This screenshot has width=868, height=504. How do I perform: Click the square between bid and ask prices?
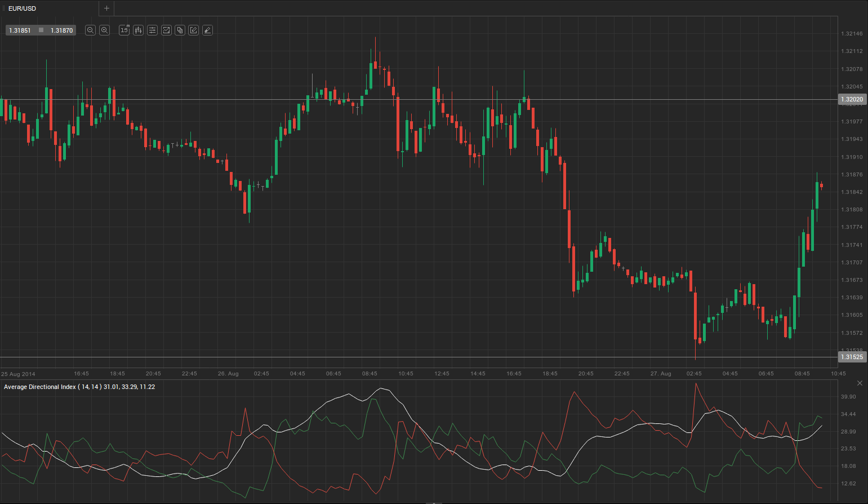pos(41,30)
